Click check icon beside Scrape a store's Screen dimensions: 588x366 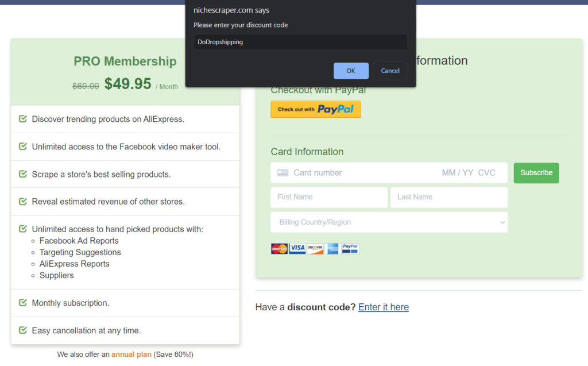(x=23, y=174)
